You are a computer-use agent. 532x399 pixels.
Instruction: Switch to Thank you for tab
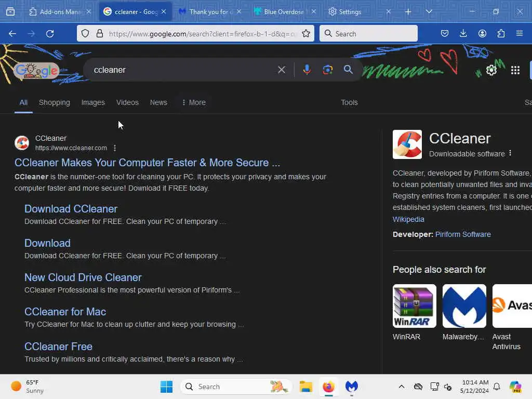210,12
